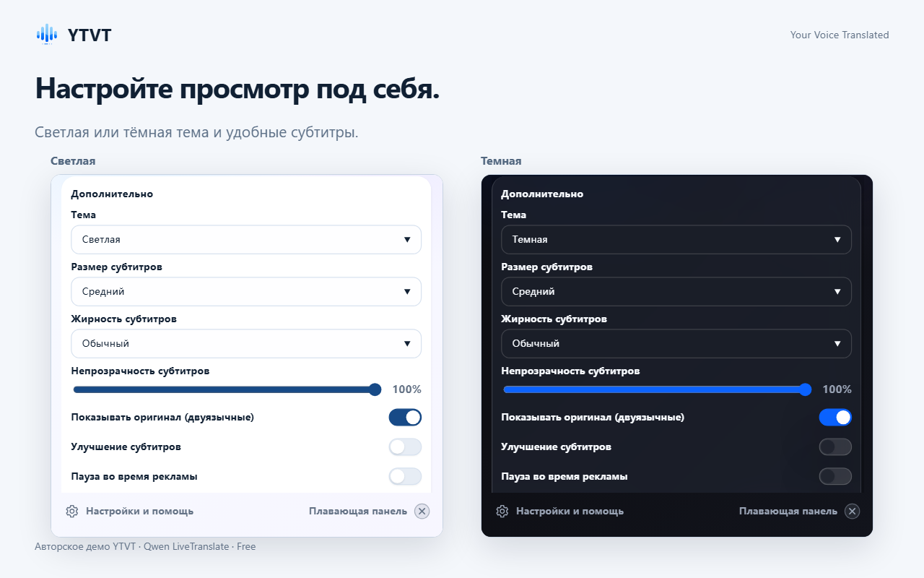The image size is (924, 578).
Task: Open Жирность субтитров dropdown in light panel
Action: click(246, 343)
